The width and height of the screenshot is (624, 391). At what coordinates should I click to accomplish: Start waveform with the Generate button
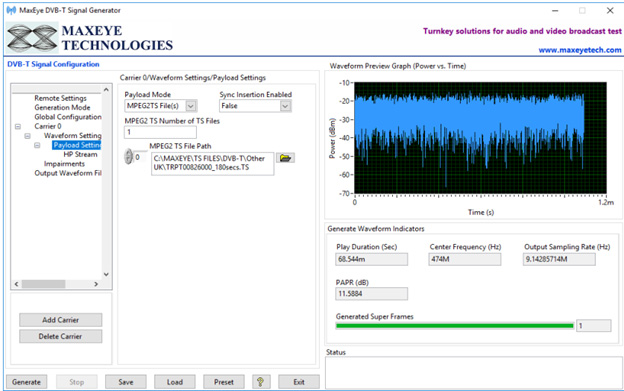26,382
